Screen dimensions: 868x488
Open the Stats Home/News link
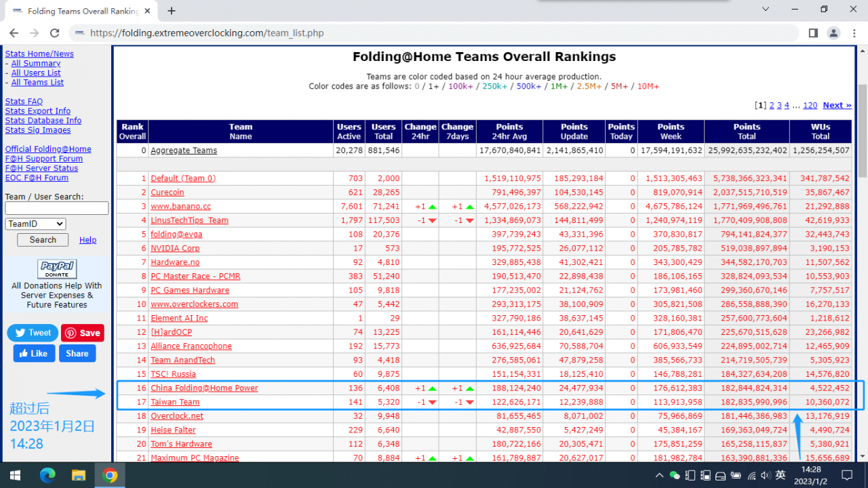click(39, 54)
